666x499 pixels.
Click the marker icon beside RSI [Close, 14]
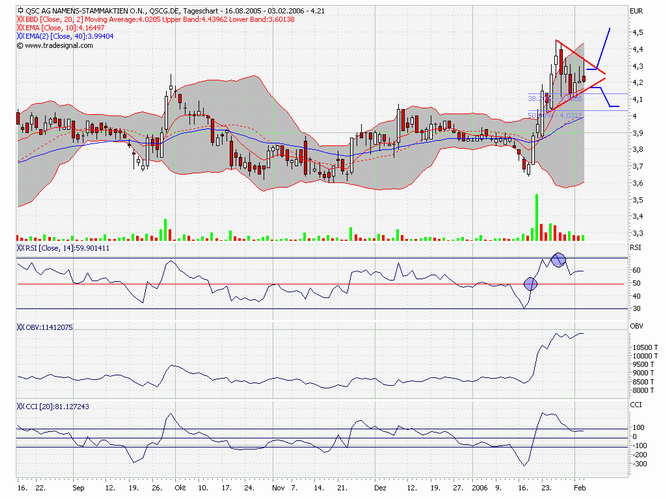pyautogui.click(x=21, y=248)
